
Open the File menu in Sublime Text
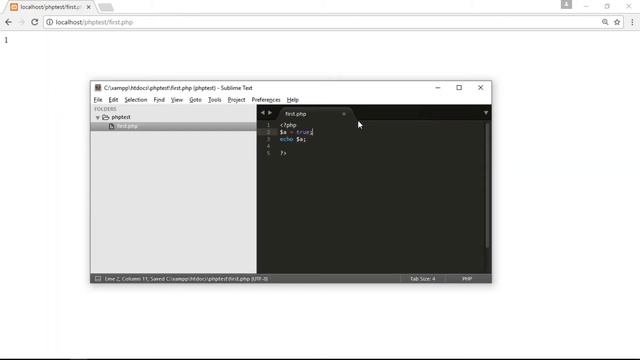98,100
